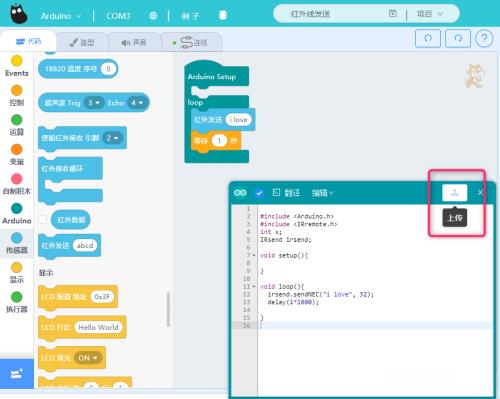Open the 项目 project dropdown

(430, 14)
